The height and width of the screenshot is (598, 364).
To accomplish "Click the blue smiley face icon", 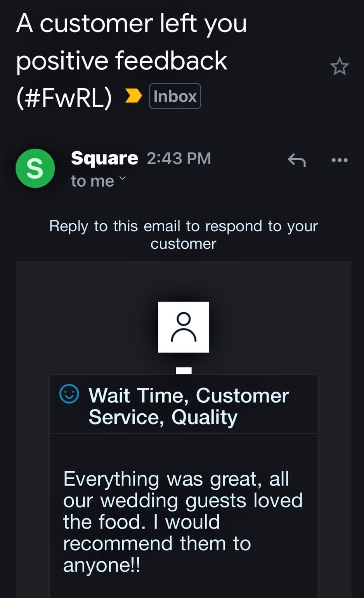I will [69, 394].
